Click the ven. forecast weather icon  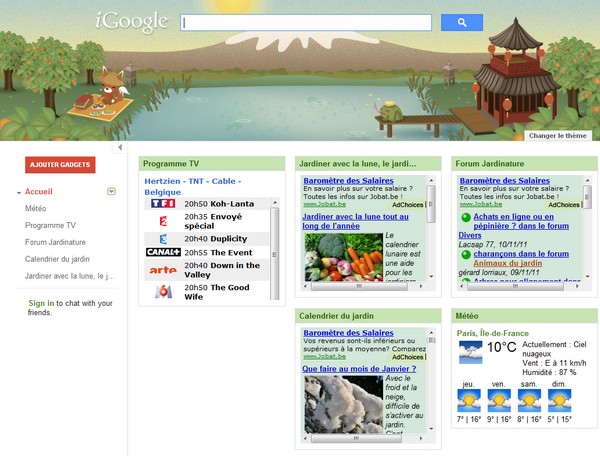pos(499,401)
